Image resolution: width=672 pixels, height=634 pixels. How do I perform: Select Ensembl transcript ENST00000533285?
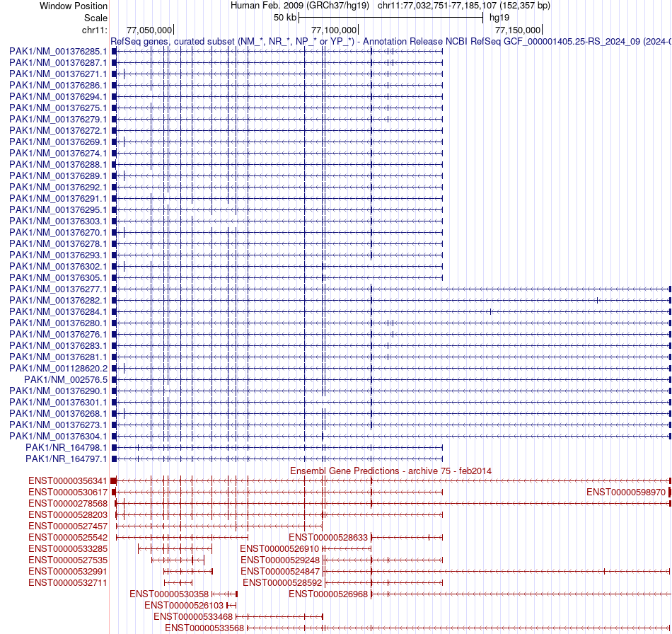click(x=68, y=548)
